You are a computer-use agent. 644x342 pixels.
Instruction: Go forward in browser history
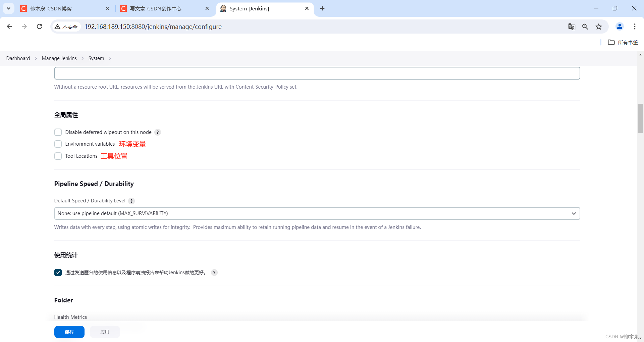click(24, 27)
